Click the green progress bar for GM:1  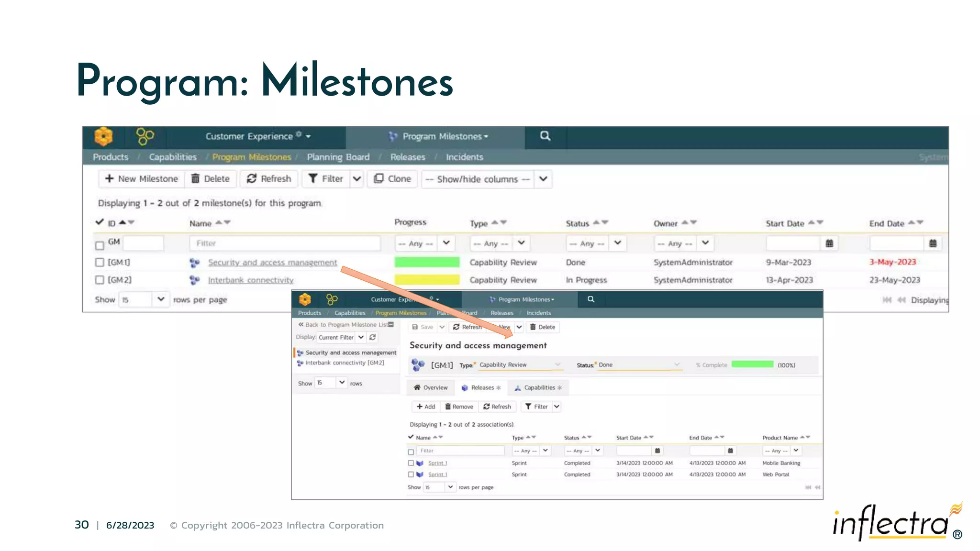coord(427,263)
